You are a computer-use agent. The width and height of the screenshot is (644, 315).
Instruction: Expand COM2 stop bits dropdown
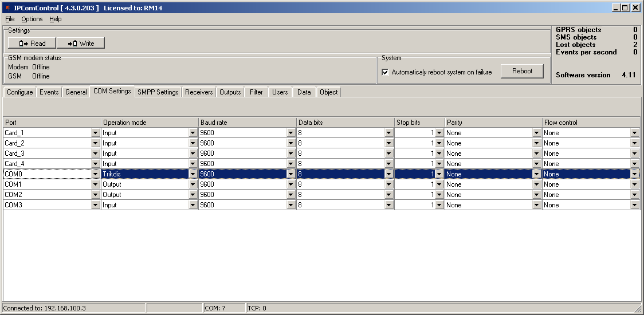pos(439,195)
